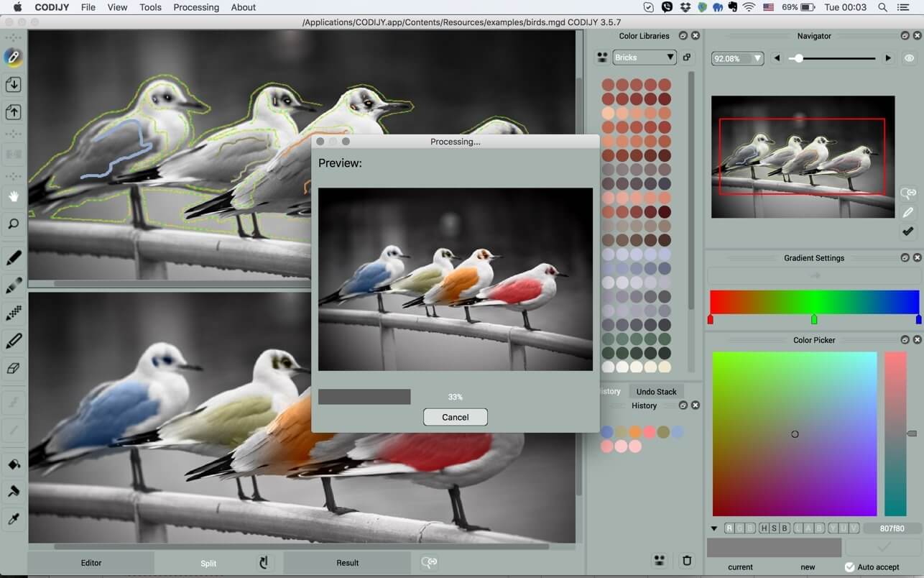
Task: Click the trash icon below color picker
Action: [x=687, y=561]
